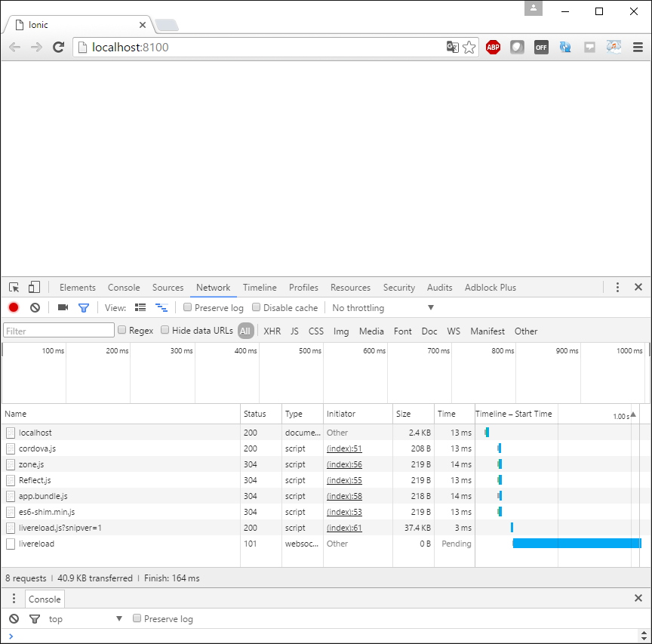Click the user profile icon in title bar
This screenshot has width=652, height=644.
534,8
